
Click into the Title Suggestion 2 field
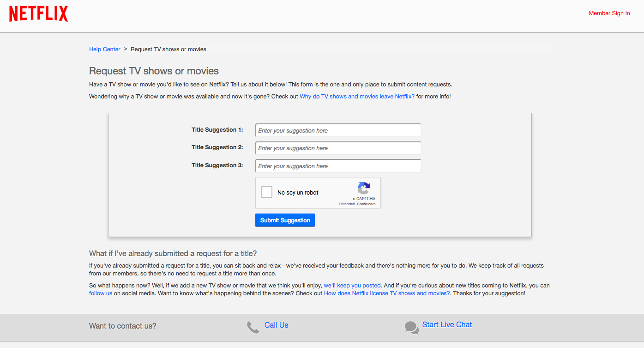(x=338, y=148)
